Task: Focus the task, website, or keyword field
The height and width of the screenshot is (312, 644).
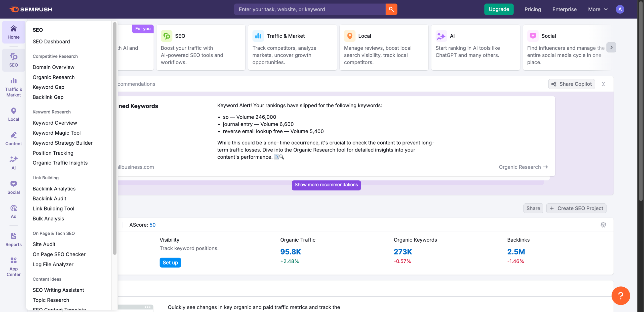Action: click(x=309, y=9)
